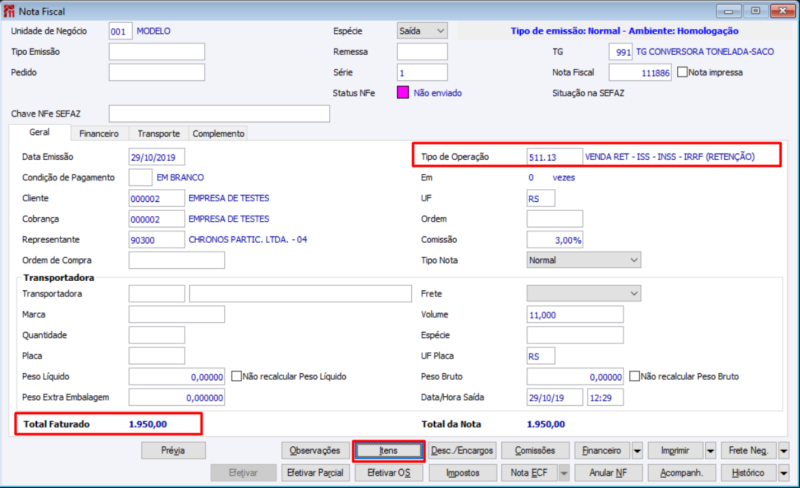The image size is (800, 488).
Task: Click the Unidade de Negócio code field
Action: coord(120,31)
